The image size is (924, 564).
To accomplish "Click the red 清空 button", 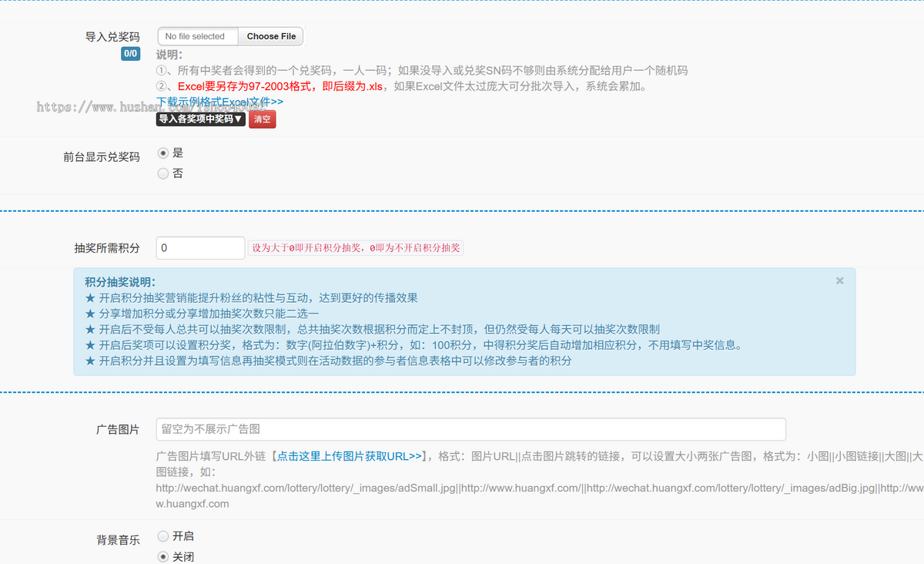I will click(x=262, y=119).
